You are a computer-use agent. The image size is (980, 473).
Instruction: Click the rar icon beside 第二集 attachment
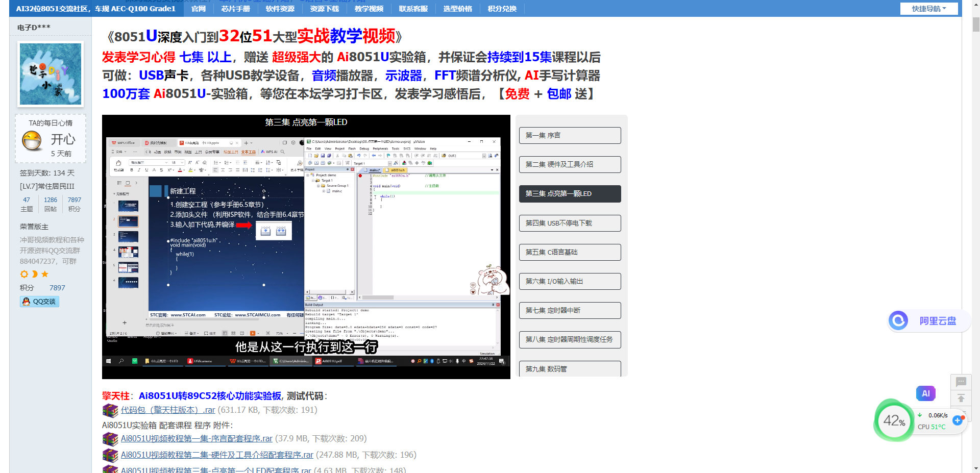click(110, 455)
